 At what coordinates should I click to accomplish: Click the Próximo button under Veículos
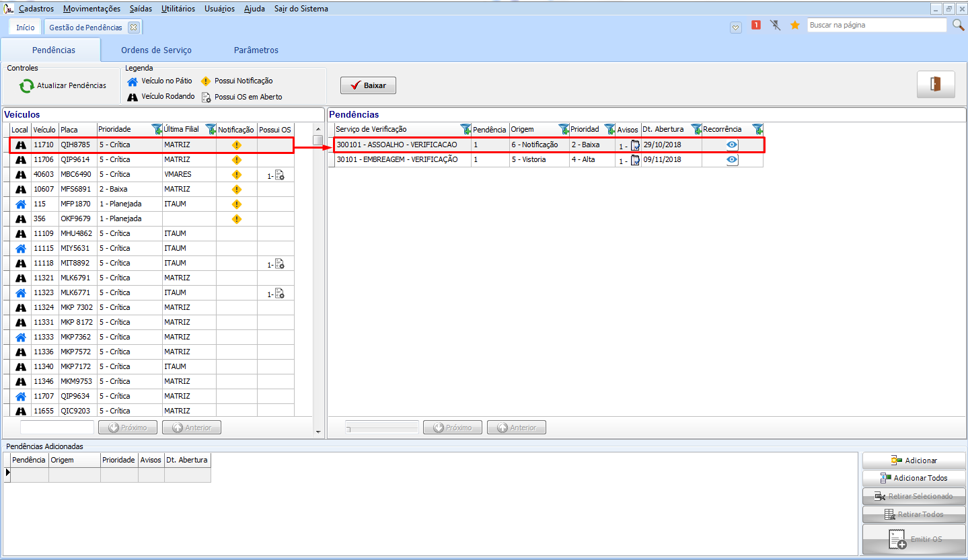(x=128, y=428)
